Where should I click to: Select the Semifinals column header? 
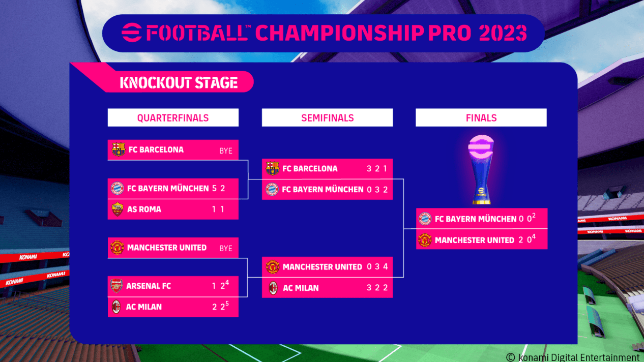pos(327,118)
